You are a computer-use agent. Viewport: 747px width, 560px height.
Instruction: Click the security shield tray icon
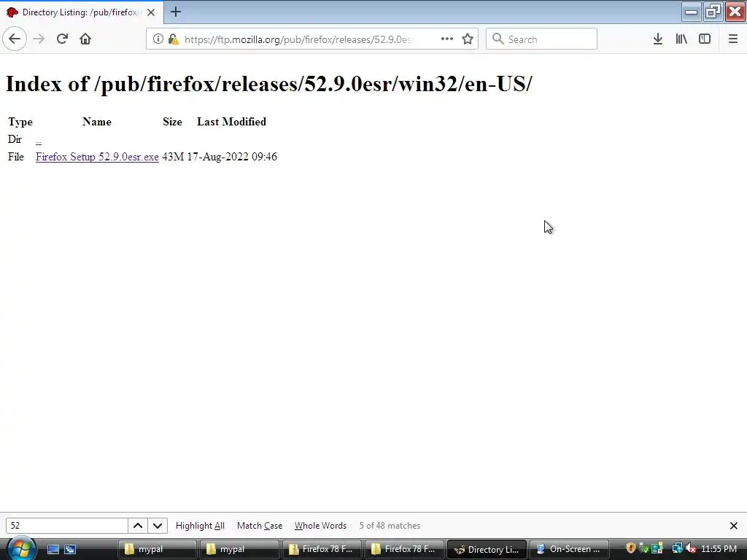click(x=631, y=548)
